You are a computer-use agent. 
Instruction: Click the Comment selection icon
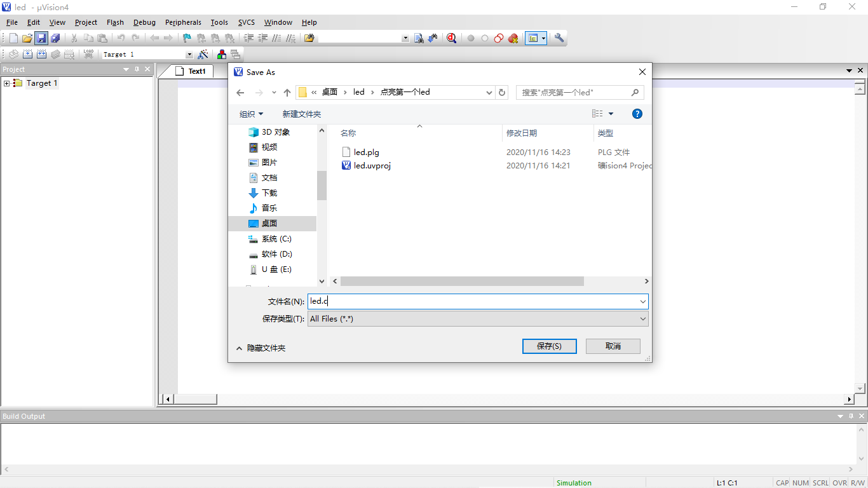point(276,38)
